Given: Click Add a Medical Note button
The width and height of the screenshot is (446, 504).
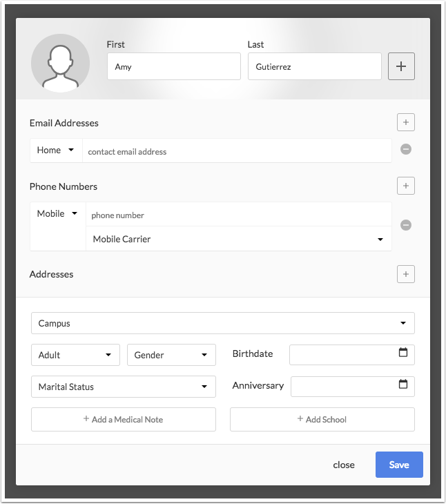Looking at the screenshot, I should [124, 420].
